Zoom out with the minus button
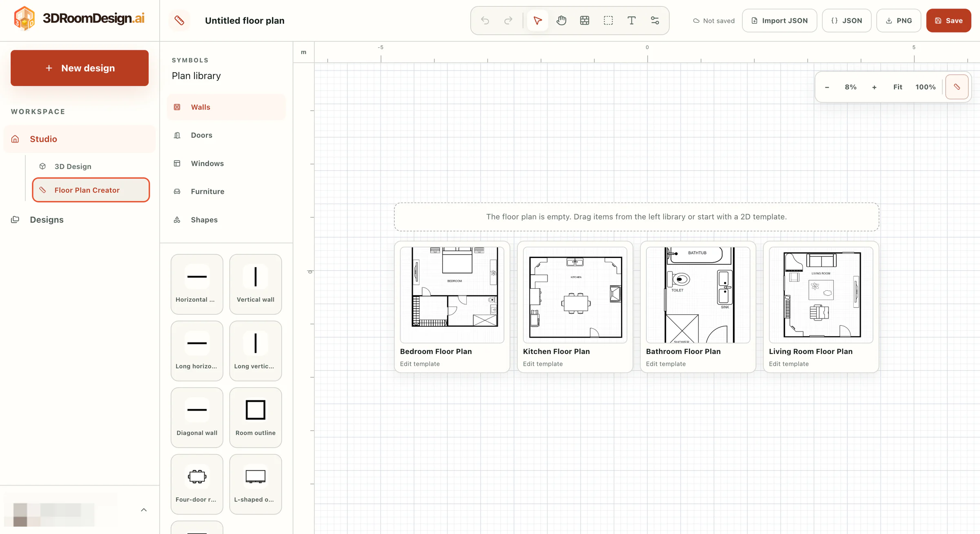The height and width of the screenshot is (534, 980). (x=827, y=87)
